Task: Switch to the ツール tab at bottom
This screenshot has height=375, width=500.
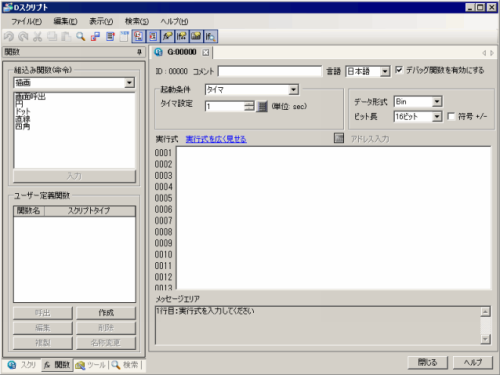Action: pos(91,365)
